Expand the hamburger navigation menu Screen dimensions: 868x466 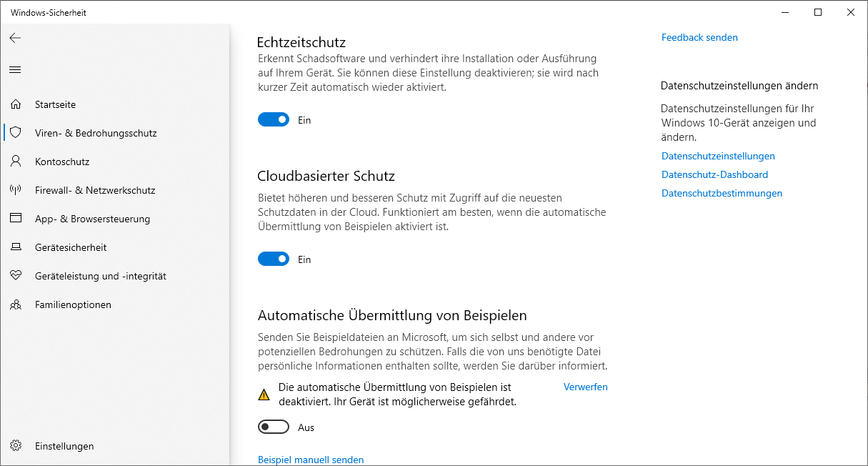15,69
